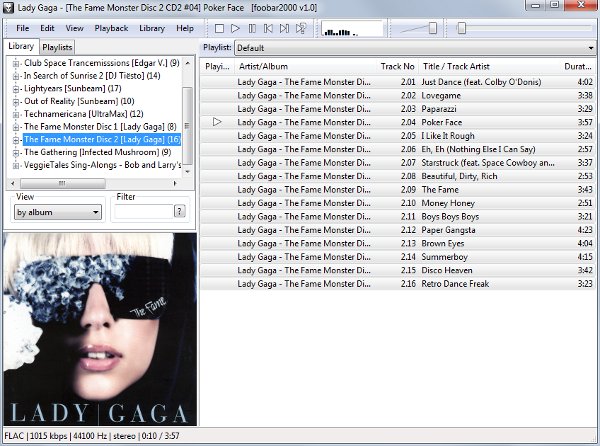Click the Duration column header
Viewport: 600px width, 446px height.
pyautogui.click(x=579, y=67)
